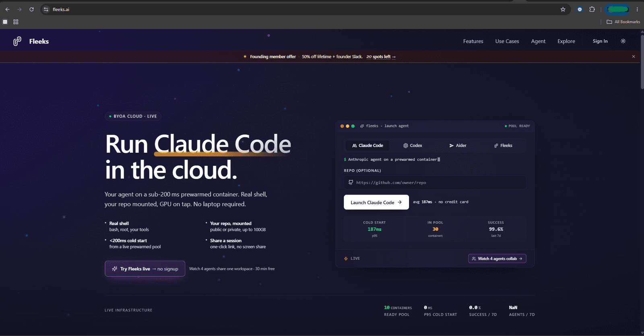Bookmark this page with the star icon
This screenshot has width=644, height=336.
tap(563, 9)
